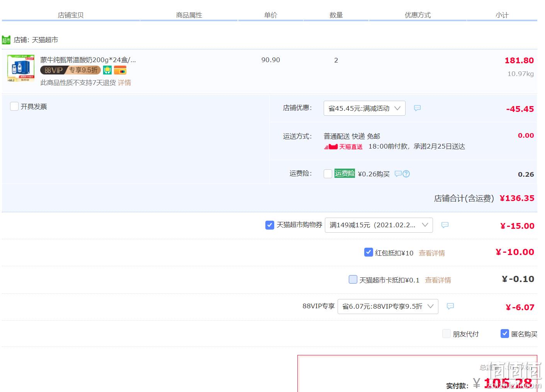Open the store discount comment bubble icon
545x392 pixels.
point(417,108)
